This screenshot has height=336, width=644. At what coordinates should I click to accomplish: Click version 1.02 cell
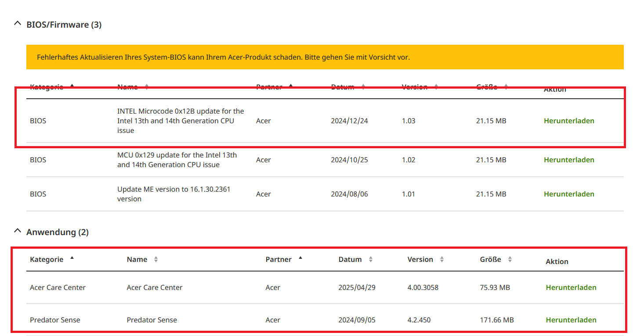tap(409, 160)
